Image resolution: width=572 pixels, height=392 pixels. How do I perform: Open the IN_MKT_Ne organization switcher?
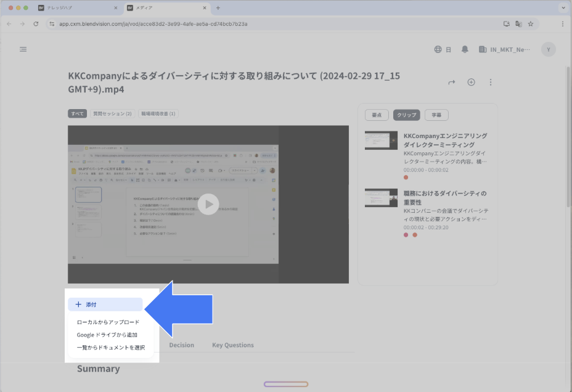point(504,49)
